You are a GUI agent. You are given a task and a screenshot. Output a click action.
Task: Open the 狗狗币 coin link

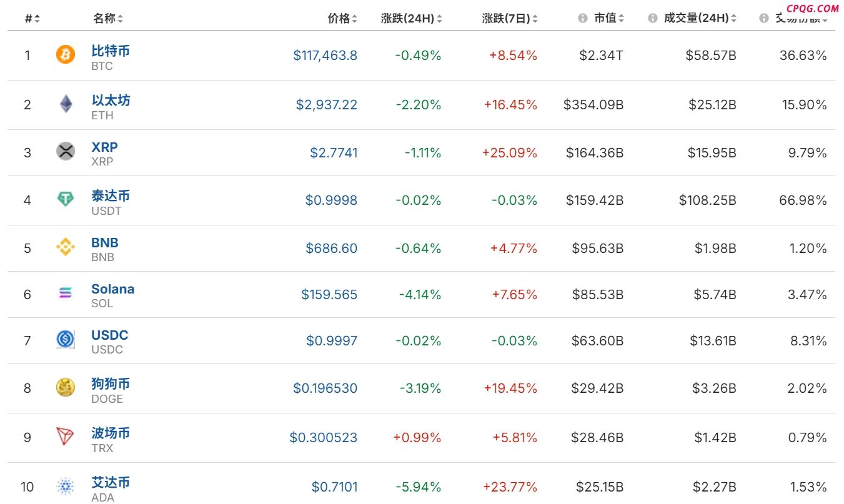[111, 383]
